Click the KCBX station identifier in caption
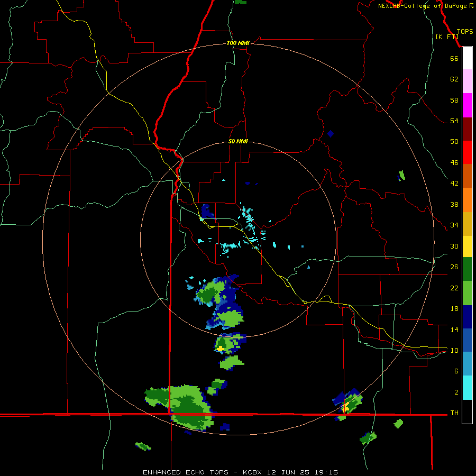 coord(253,472)
